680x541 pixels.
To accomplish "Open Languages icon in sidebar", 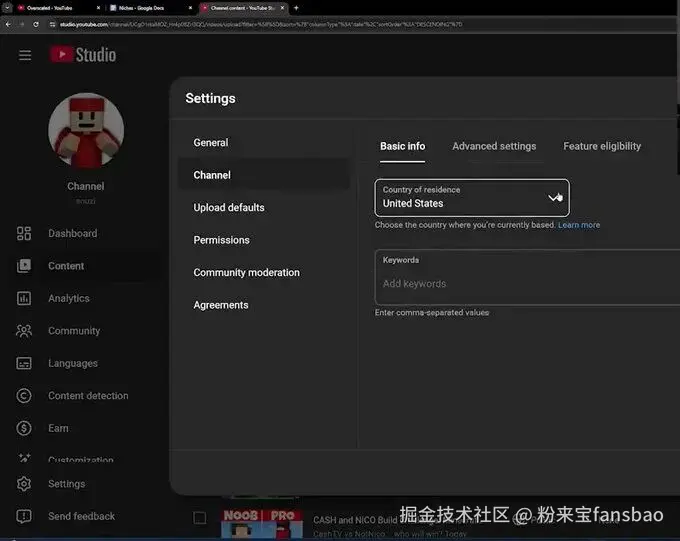I will coord(24,363).
